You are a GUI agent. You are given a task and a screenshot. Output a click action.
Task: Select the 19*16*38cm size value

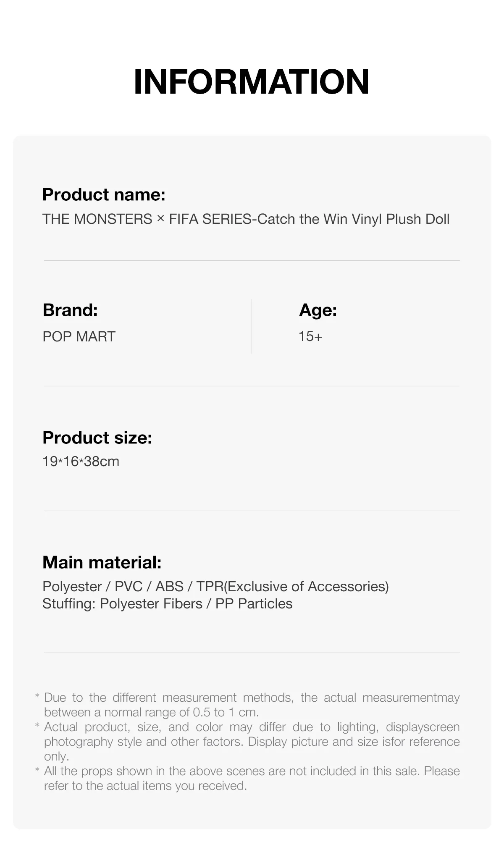(81, 462)
